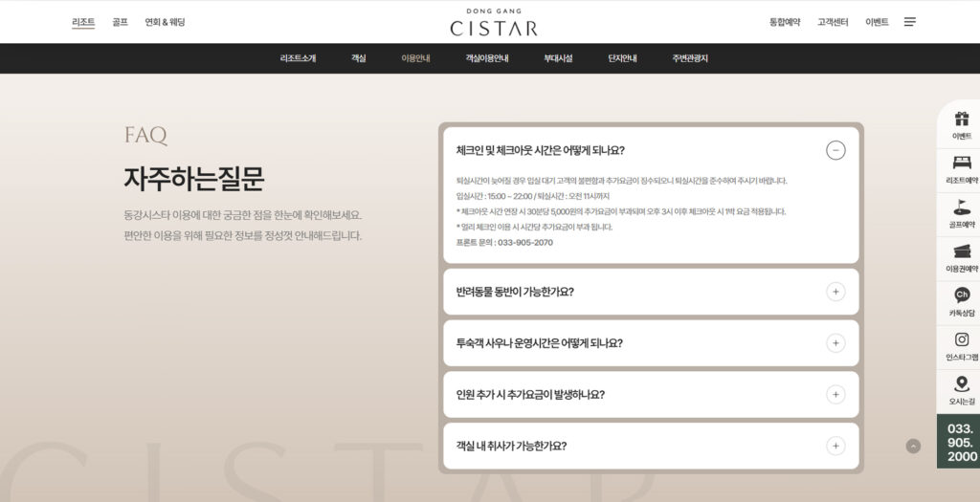
Task: Open the 부대시설 submenu tab
Action: pos(558,58)
